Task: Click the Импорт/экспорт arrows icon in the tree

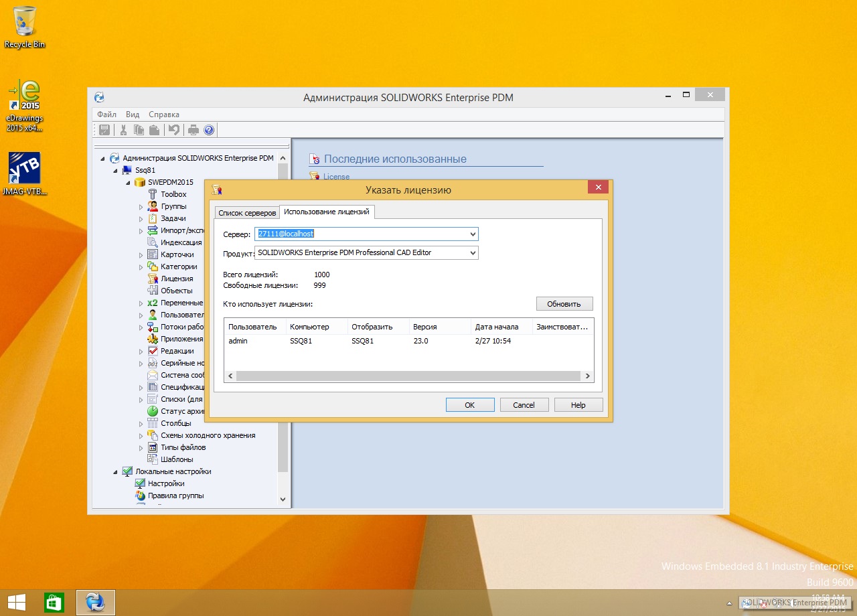Action: [x=153, y=230]
